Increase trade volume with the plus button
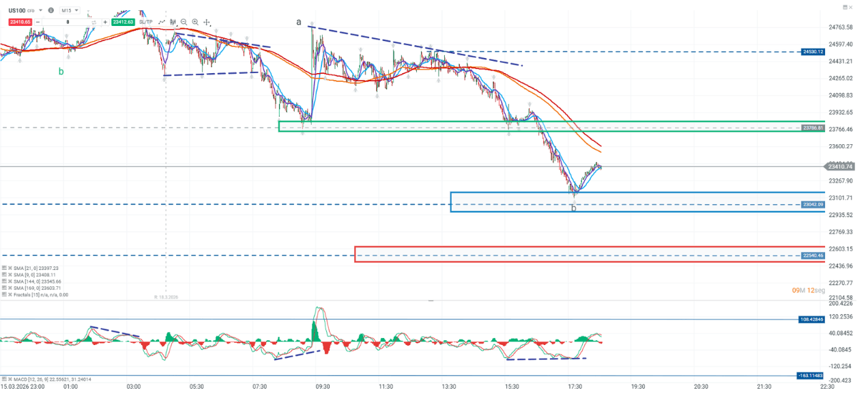 point(104,22)
